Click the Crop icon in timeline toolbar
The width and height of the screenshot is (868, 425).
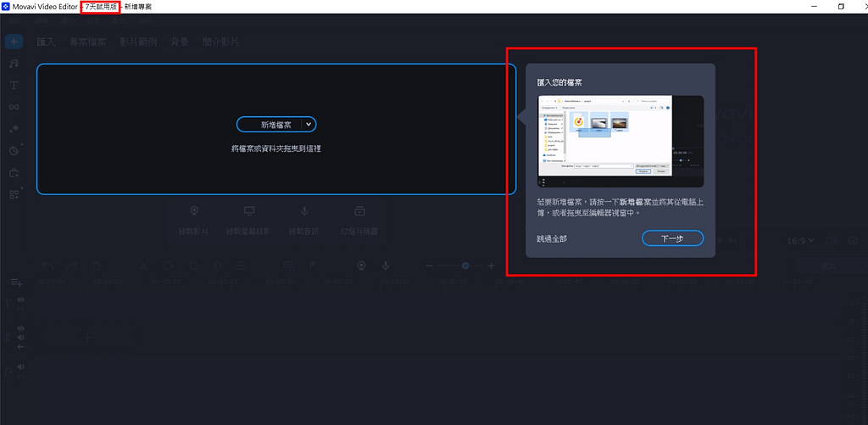[x=192, y=266]
